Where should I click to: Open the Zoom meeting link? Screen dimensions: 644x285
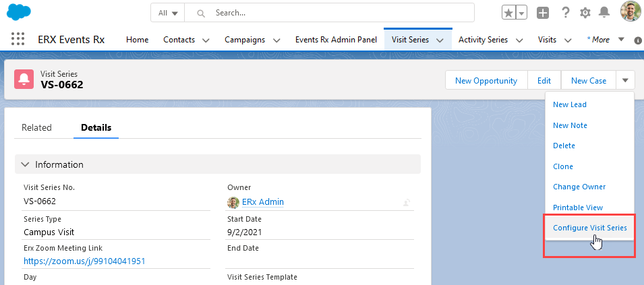click(x=84, y=261)
